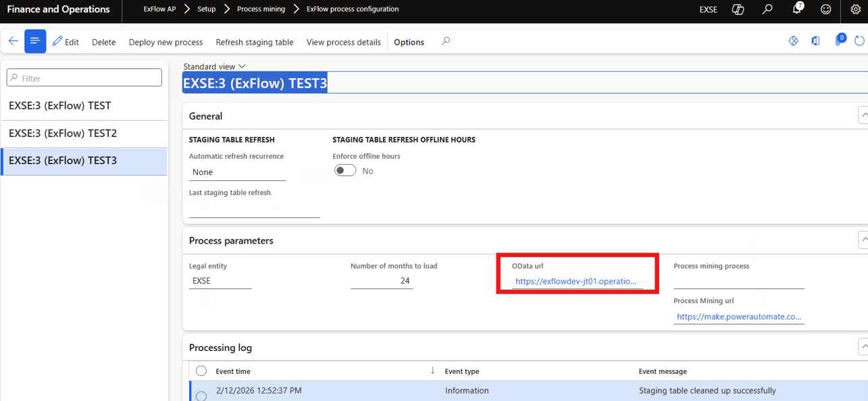Click the page refresh icon
868x401 pixels.
859,41
